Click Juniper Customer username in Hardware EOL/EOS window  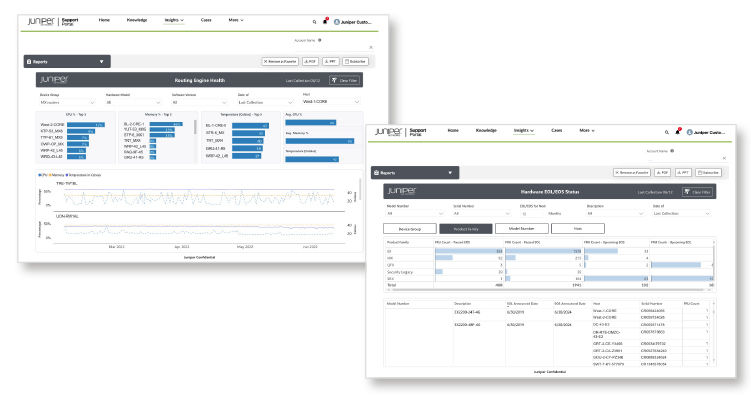click(x=709, y=133)
